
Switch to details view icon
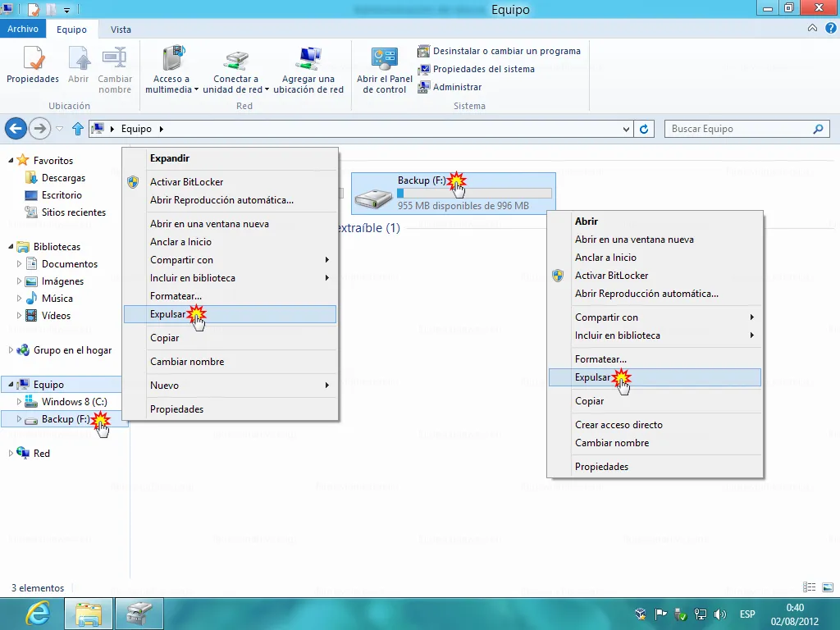pyautogui.click(x=809, y=587)
